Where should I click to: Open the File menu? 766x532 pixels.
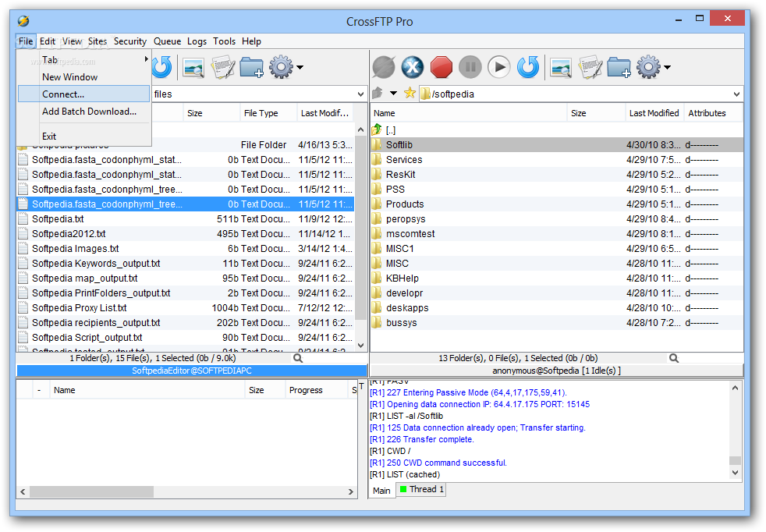(x=26, y=41)
